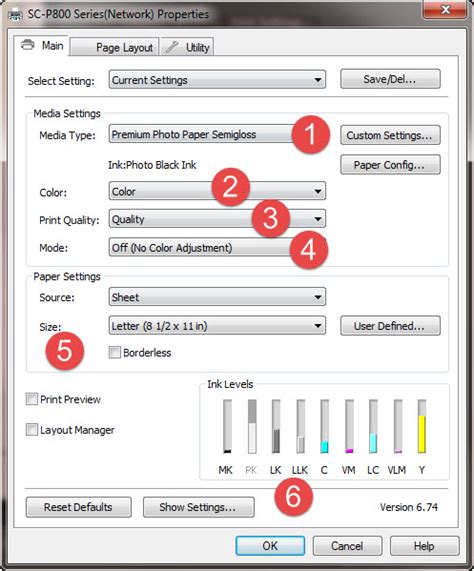474x571 pixels.
Task: Click the yellow Y ink level bar
Action: coord(422,426)
